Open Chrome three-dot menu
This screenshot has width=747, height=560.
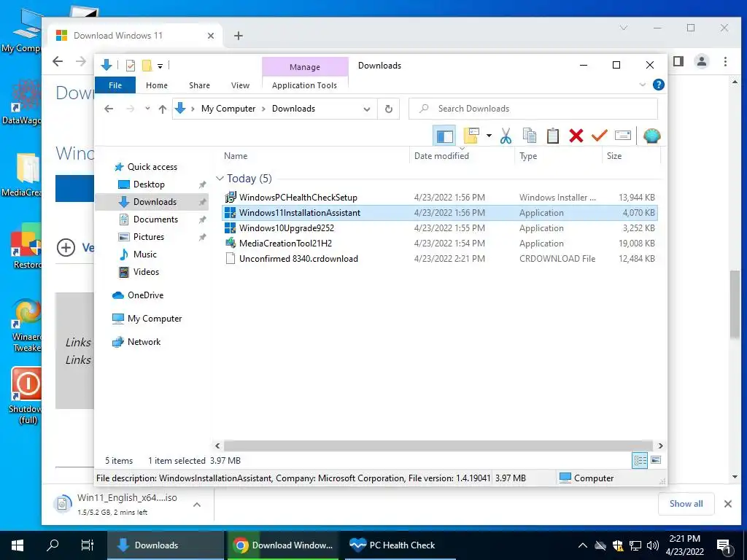point(725,61)
